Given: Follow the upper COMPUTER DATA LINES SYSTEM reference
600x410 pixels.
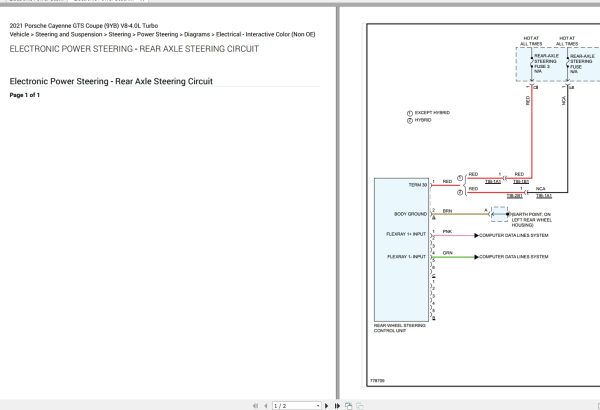Looking at the screenshot, I should click(x=514, y=235).
